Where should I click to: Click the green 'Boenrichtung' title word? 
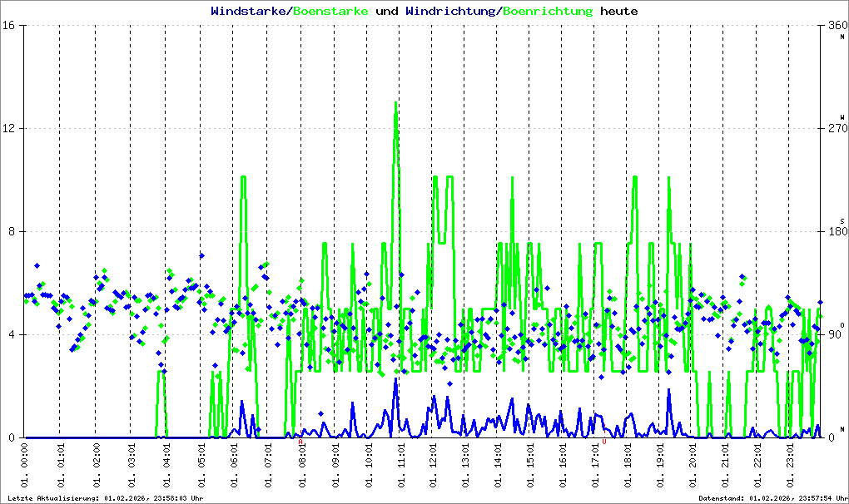tap(548, 11)
